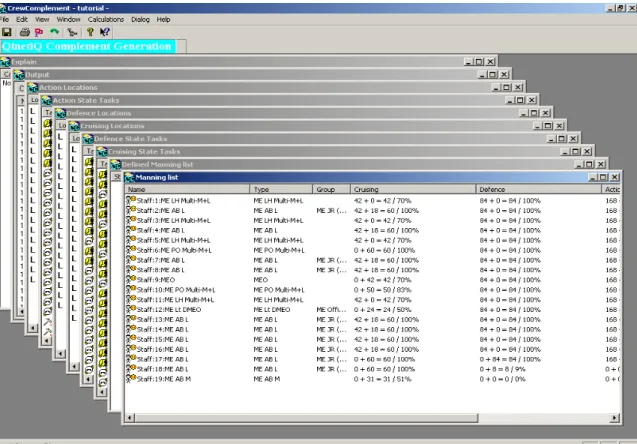Click the Manning list scrollbar right arrow

click(615, 418)
